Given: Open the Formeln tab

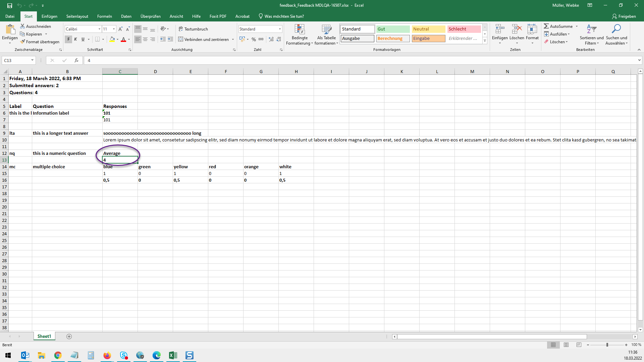Looking at the screenshot, I should 105,16.
